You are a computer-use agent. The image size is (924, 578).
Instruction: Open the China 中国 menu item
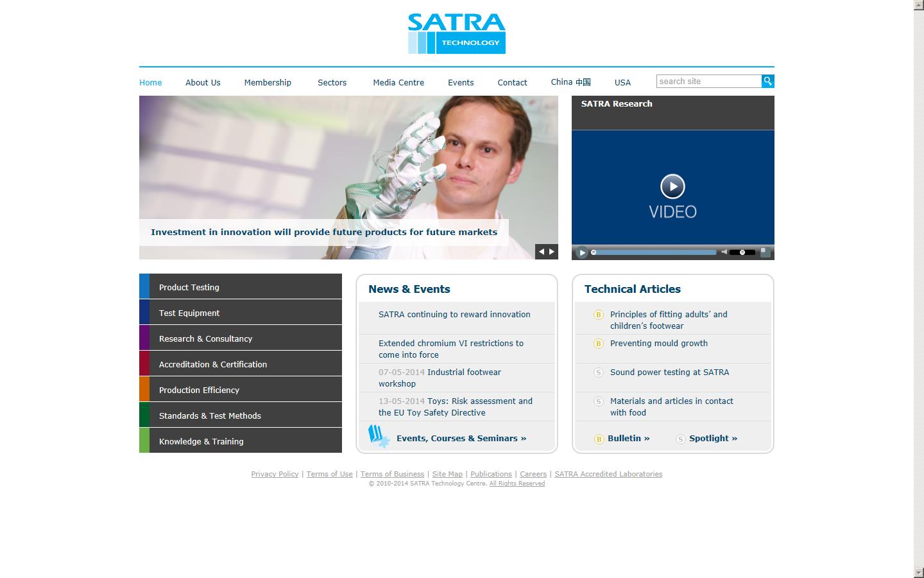[x=570, y=82]
